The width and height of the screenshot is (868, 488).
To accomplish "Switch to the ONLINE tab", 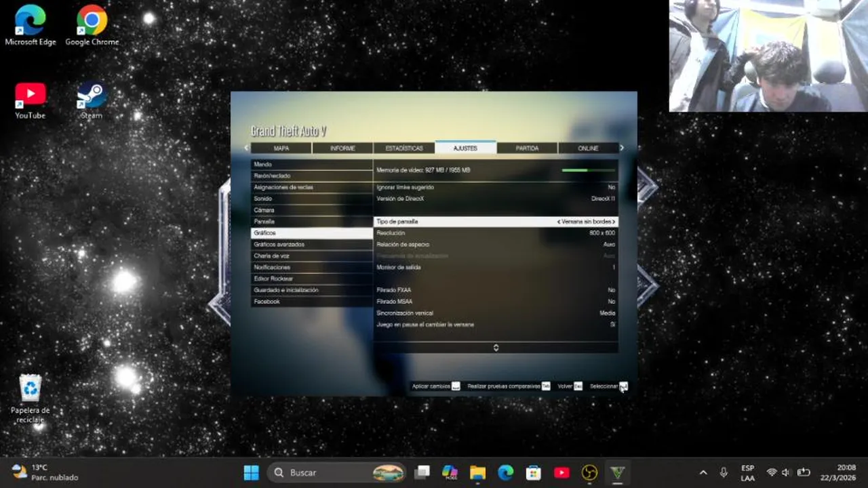I will [588, 148].
